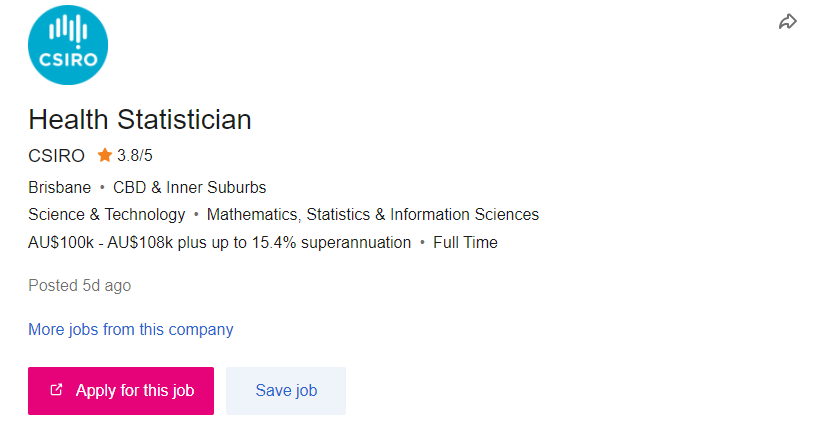Screen dimensions: 824x429
Task: Click the share arrow icon
Action: (788, 22)
